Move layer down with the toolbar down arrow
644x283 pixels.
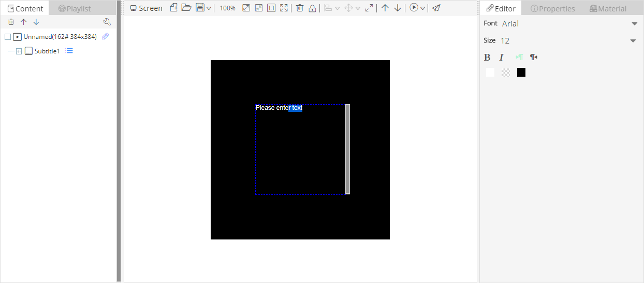(x=398, y=8)
